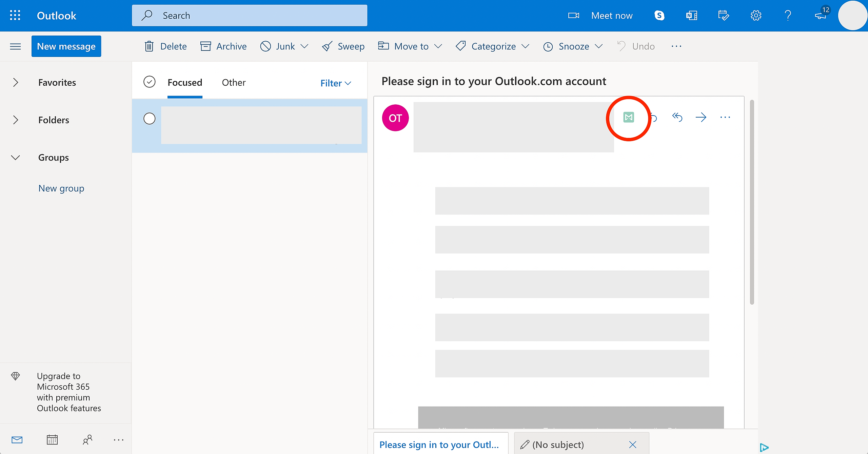Reply all to the message
868x454 pixels.
point(677,118)
